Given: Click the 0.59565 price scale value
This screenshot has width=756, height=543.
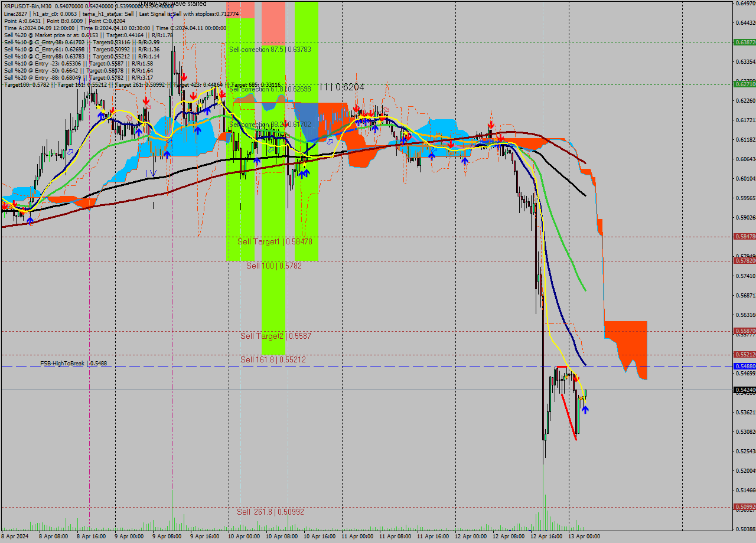Looking at the screenshot, I should pos(746,198).
